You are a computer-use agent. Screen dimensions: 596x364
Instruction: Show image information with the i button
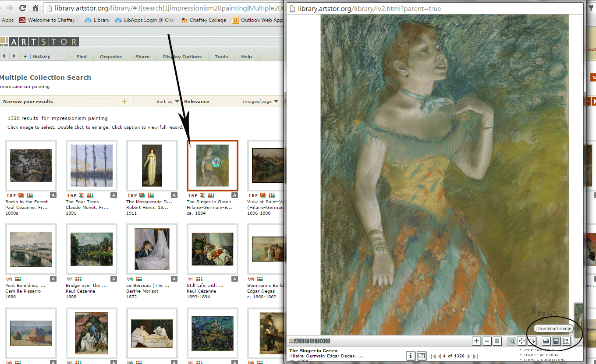411,356
